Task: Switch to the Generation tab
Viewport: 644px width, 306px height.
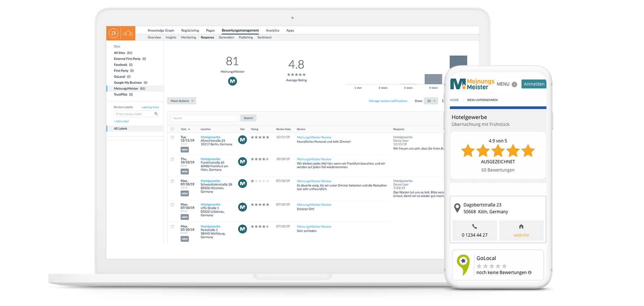Action: pyautogui.click(x=226, y=38)
